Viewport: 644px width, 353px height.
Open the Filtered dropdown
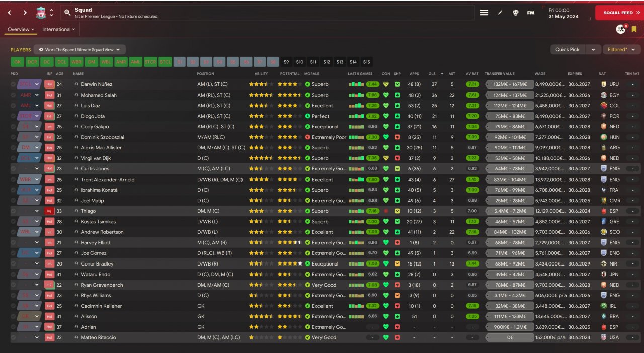pyautogui.click(x=621, y=49)
